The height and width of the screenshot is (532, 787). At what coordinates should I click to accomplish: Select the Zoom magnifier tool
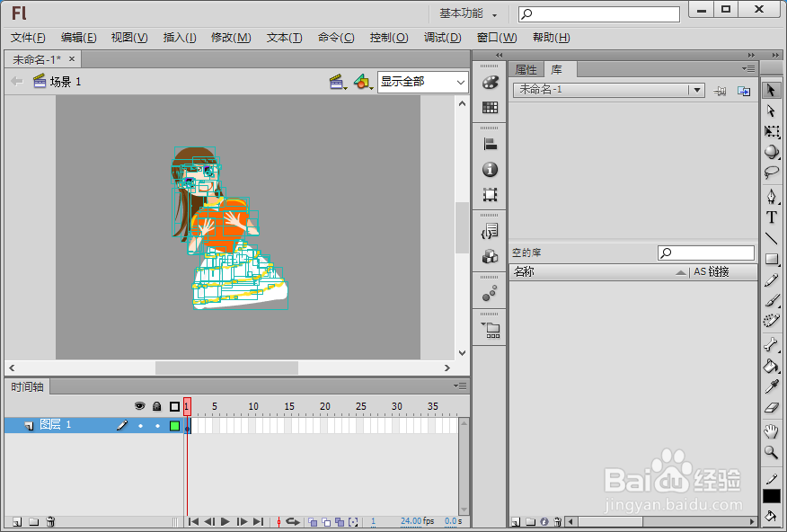pyautogui.click(x=772, y=452)
